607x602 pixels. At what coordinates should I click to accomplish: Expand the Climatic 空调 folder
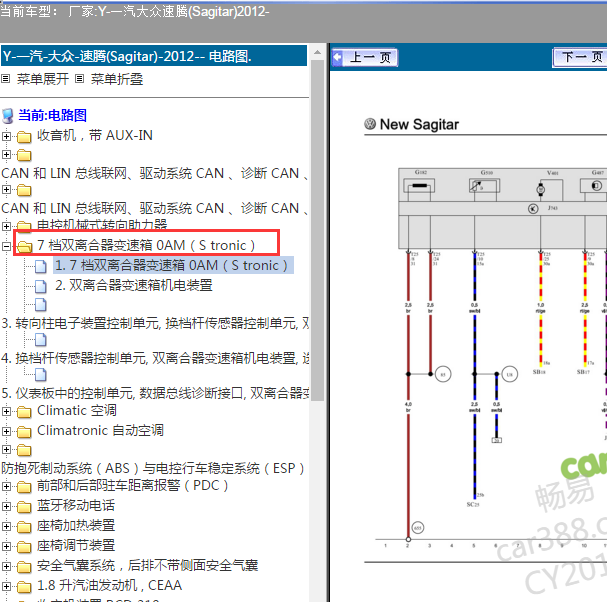(x=6, y=412)
